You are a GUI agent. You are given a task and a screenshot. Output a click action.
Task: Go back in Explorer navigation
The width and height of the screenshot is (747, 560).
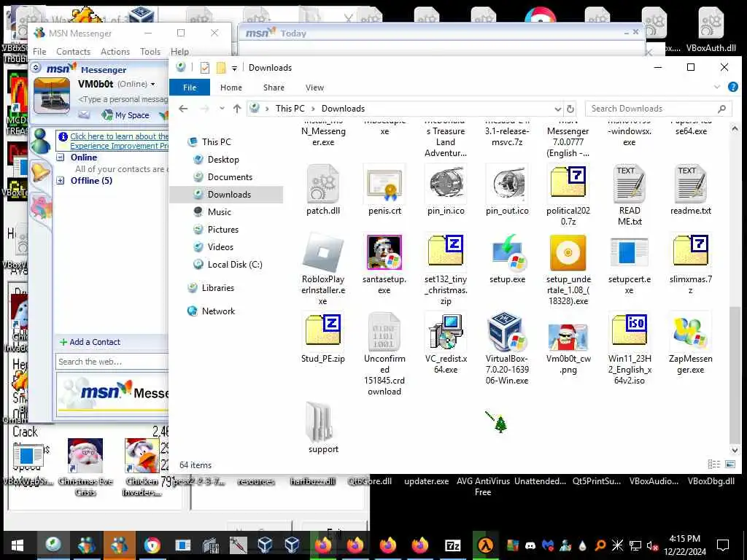click(x=183, y=109)
